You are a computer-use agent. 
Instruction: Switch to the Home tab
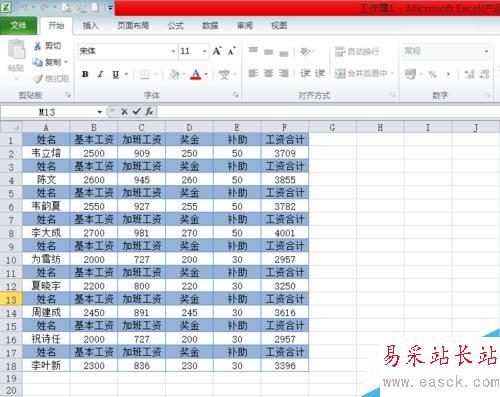click(56, 25)
